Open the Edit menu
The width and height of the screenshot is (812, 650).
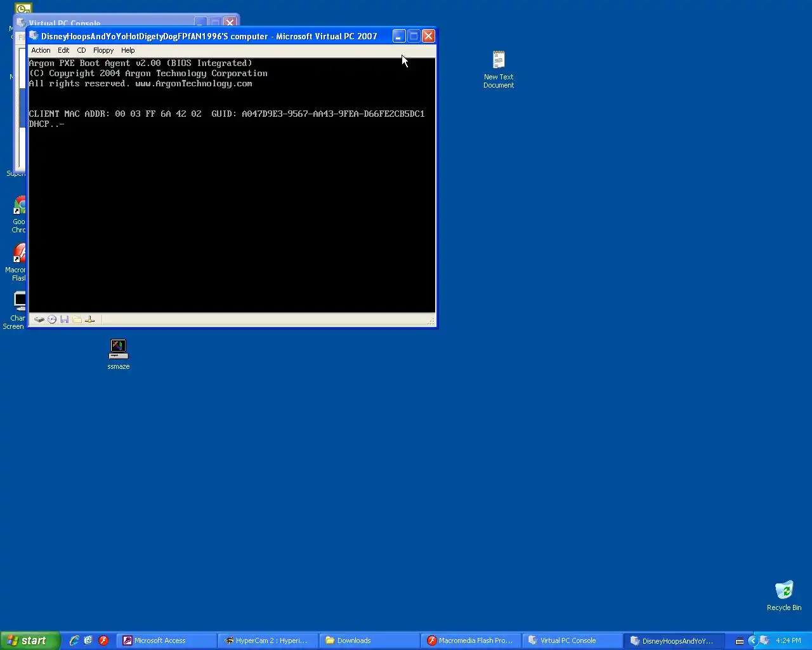63,50
